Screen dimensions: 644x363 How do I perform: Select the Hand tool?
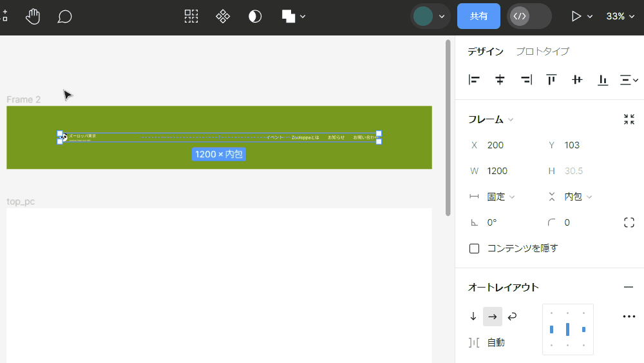33,17
